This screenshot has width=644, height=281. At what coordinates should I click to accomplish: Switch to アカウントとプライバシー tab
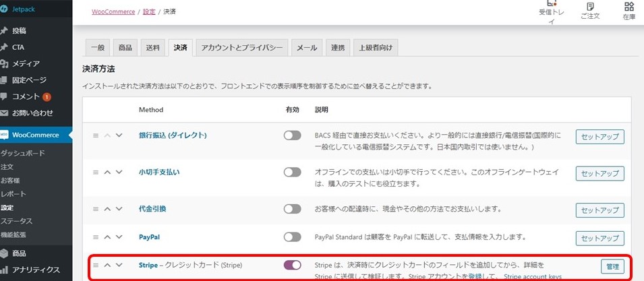pos(242,48)
